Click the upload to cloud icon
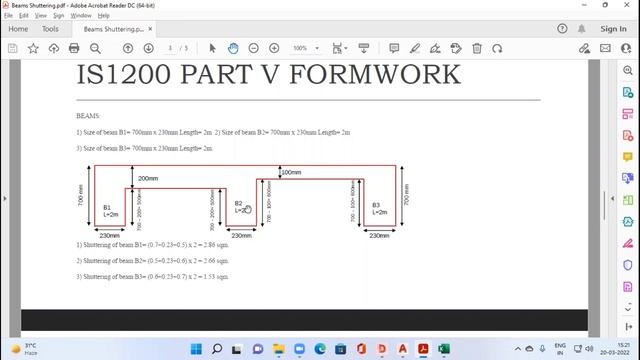This screenshot has height=360, width=640. coord(53,48)
